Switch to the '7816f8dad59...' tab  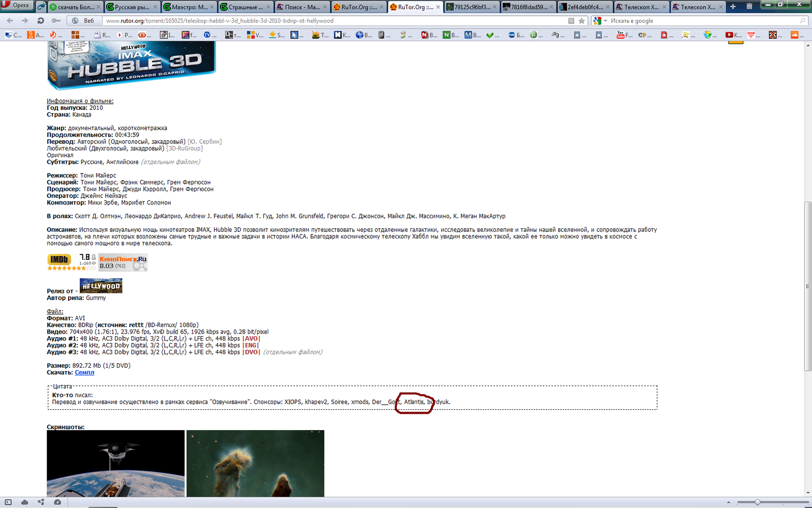pos(527,7)
